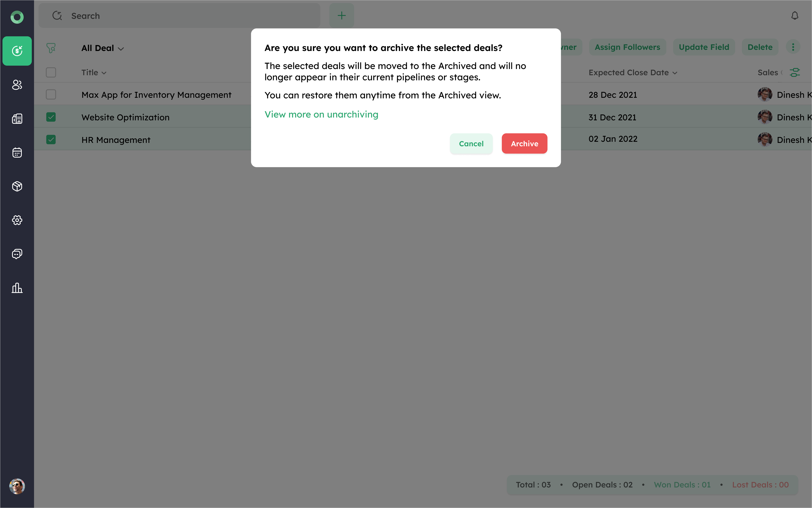
Task: Confirm with the red Archive button
Action: (524, 144)
